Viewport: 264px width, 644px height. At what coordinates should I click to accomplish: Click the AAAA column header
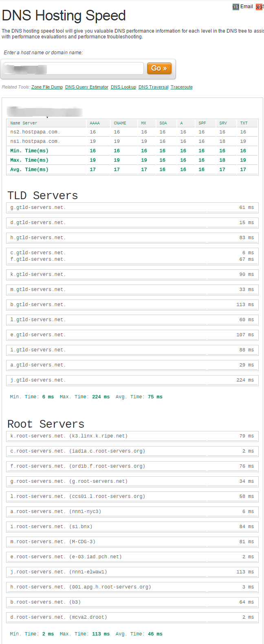[x=95, y=123]
